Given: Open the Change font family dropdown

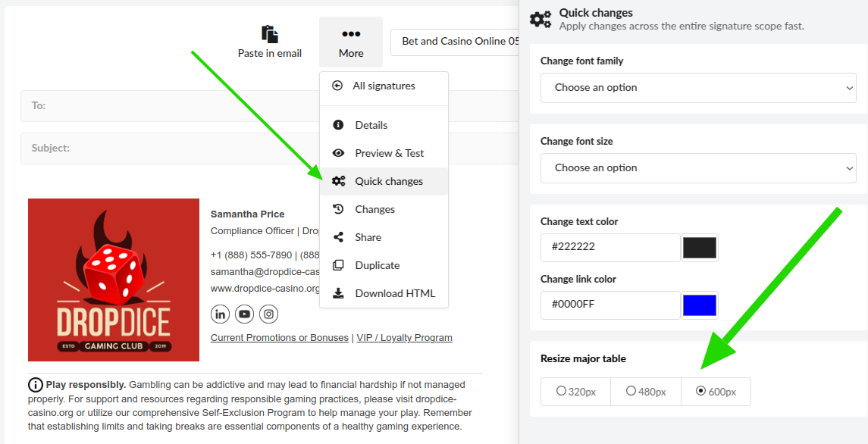Looking at the screenshot, I should (x=697, y=88).
